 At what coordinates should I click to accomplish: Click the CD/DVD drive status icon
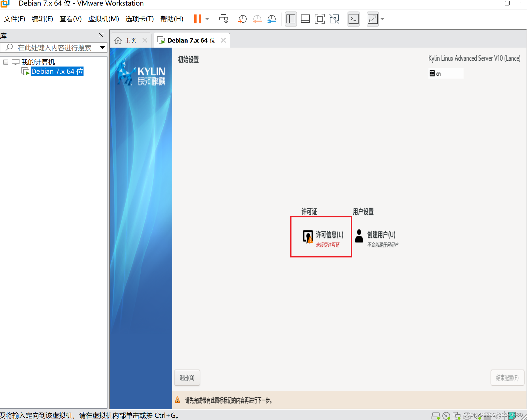pyautogui.click(x=446, y=416)
